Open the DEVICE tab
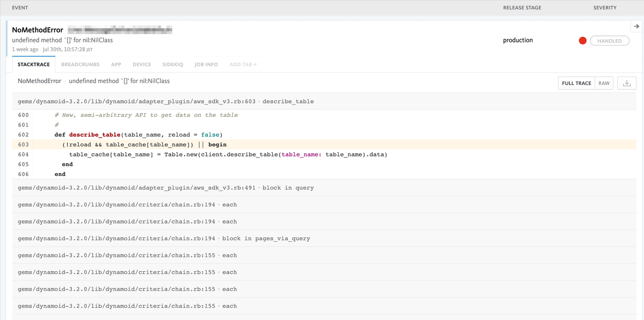Image resolution: width=644 pixels, height=320 pixels. click(142, 64)
